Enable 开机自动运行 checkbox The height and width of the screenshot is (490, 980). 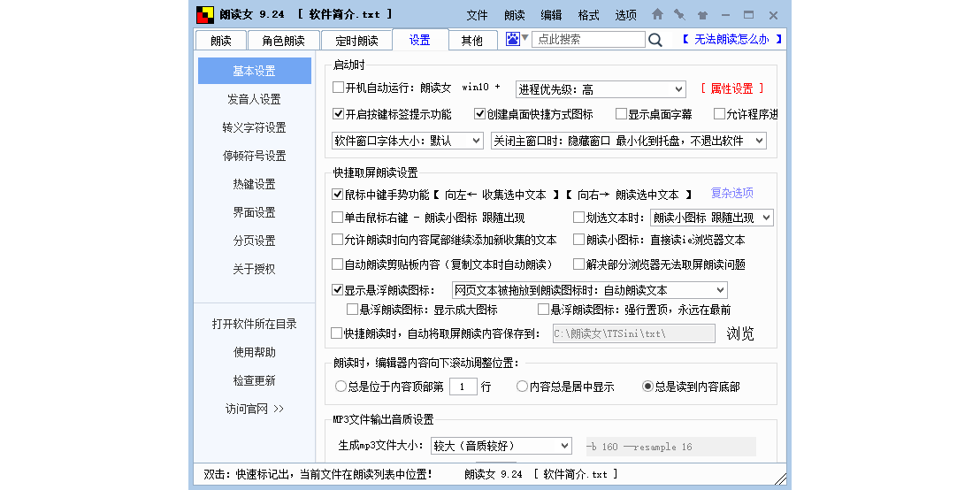pos(338,88)
